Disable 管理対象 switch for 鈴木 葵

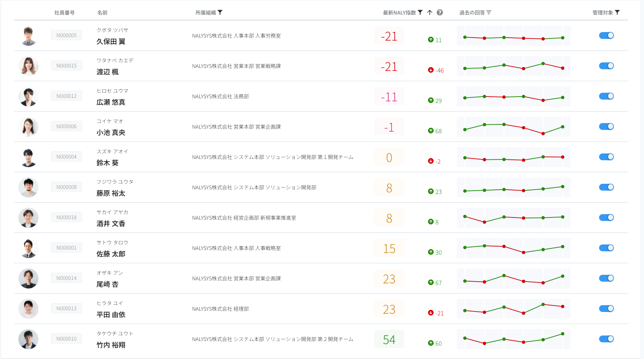click(606, 157)
